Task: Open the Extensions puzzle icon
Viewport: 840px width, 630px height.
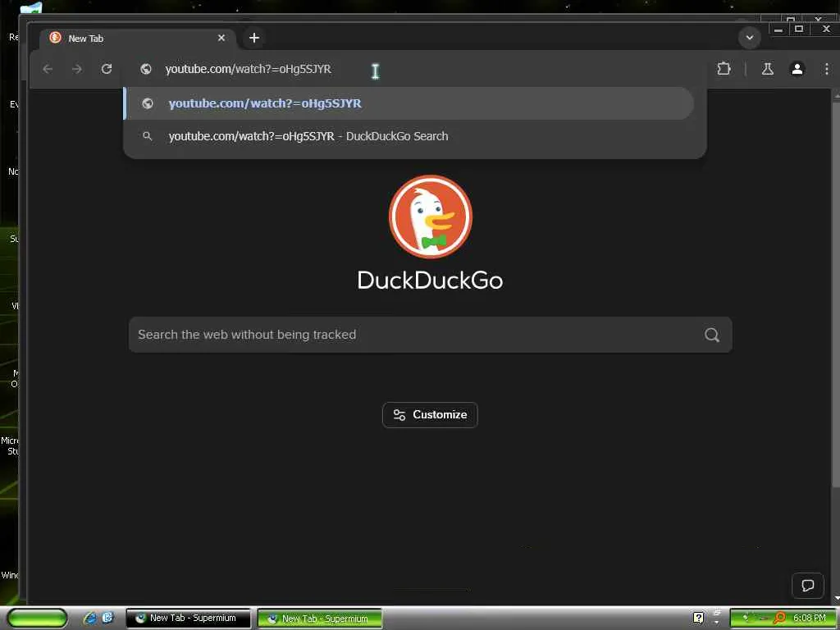Action: [724, 69]
